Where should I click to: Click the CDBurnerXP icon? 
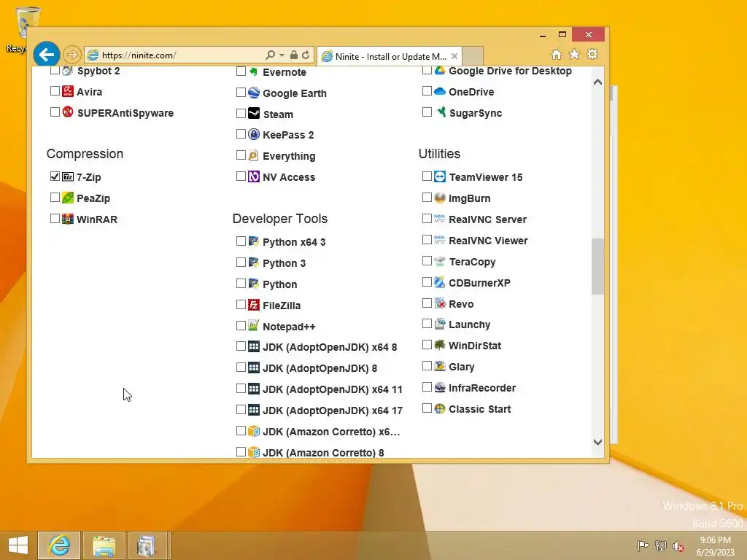pyautogui.click(x=440, y=282)
